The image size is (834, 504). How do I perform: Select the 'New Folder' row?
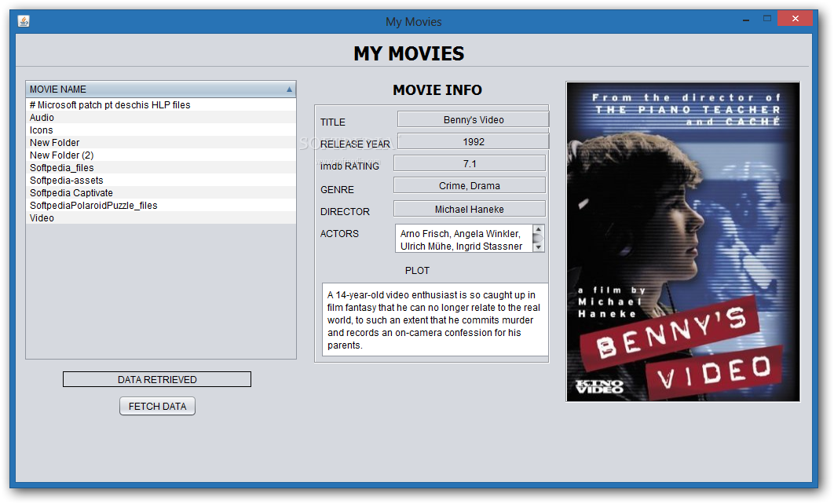[x=161, y=142]
